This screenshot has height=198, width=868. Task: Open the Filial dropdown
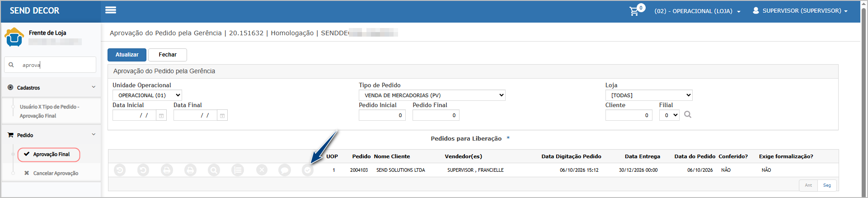(669, 115)
